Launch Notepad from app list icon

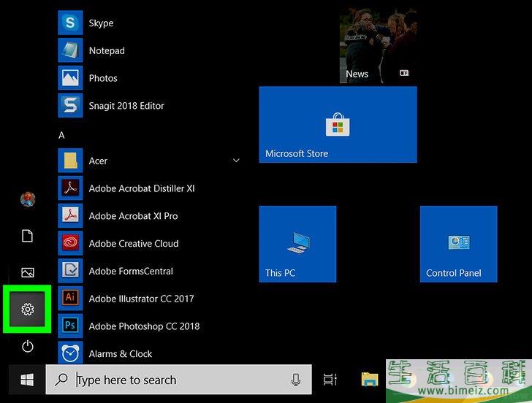point(70,50)
